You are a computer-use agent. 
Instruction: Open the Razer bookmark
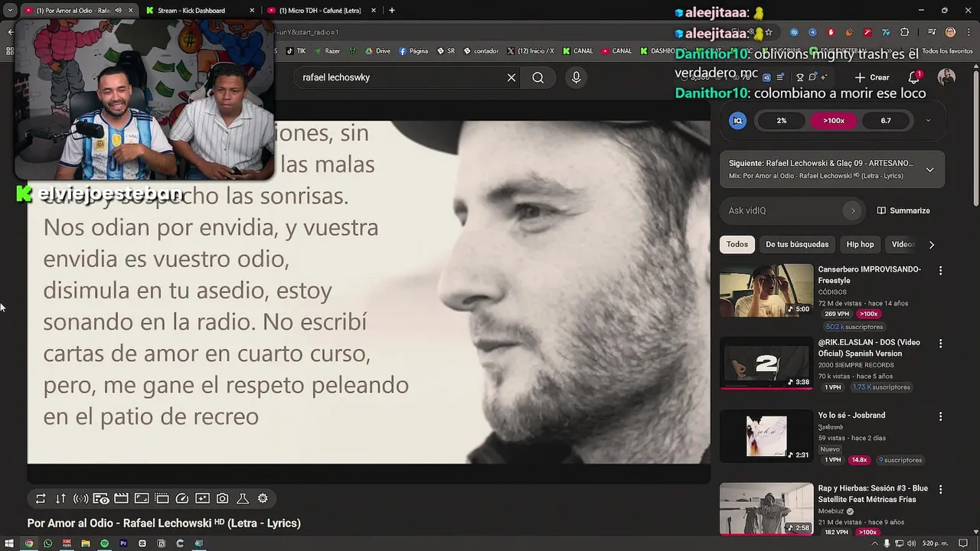[x=327, y=51]
